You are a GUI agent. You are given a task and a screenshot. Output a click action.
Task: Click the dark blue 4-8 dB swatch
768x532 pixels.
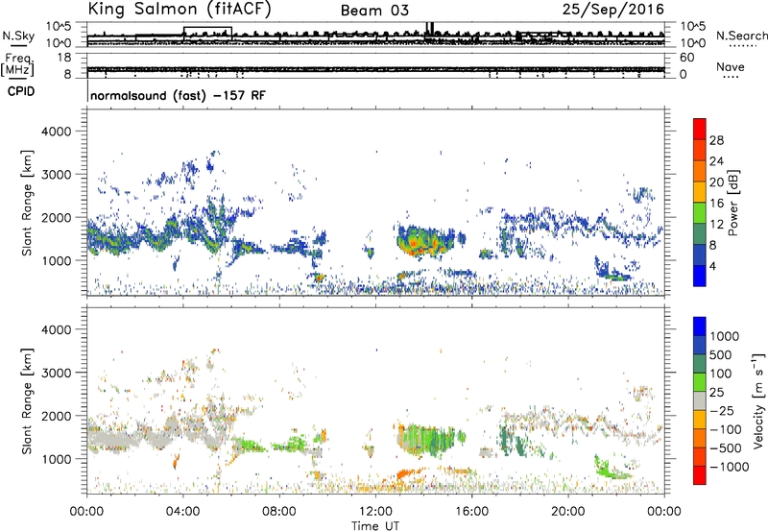(x=700, y=254)
